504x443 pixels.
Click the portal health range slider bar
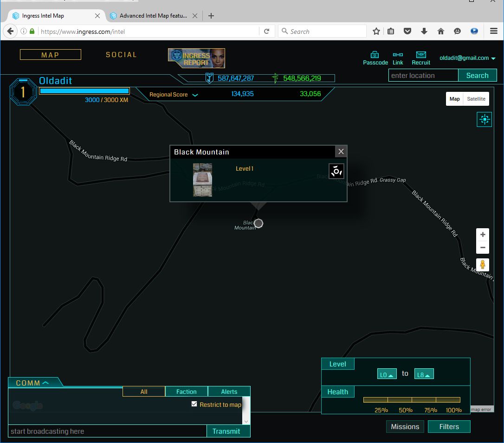(x=412, y=400)
